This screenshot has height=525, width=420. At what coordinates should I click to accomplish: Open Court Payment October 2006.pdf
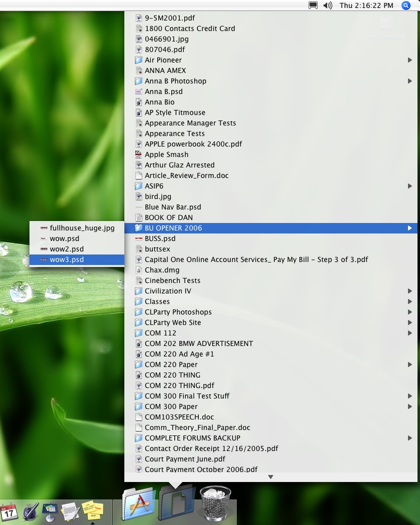coord(271,469)
